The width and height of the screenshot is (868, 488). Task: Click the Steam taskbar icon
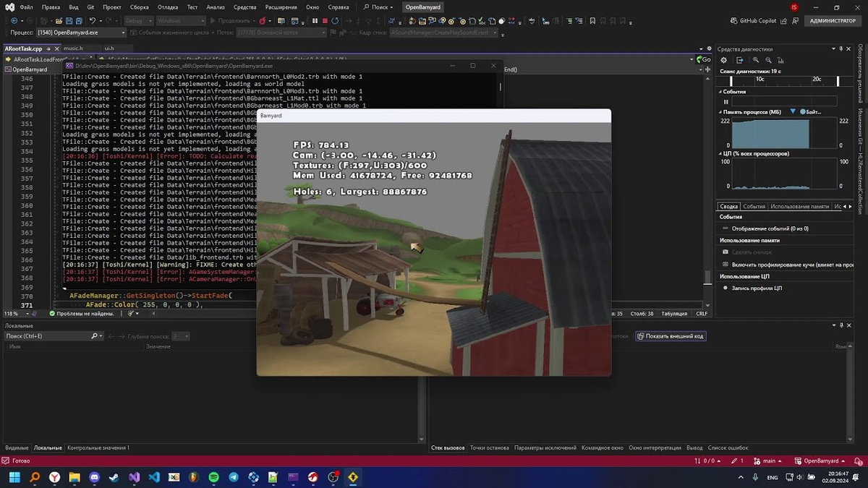115,477
